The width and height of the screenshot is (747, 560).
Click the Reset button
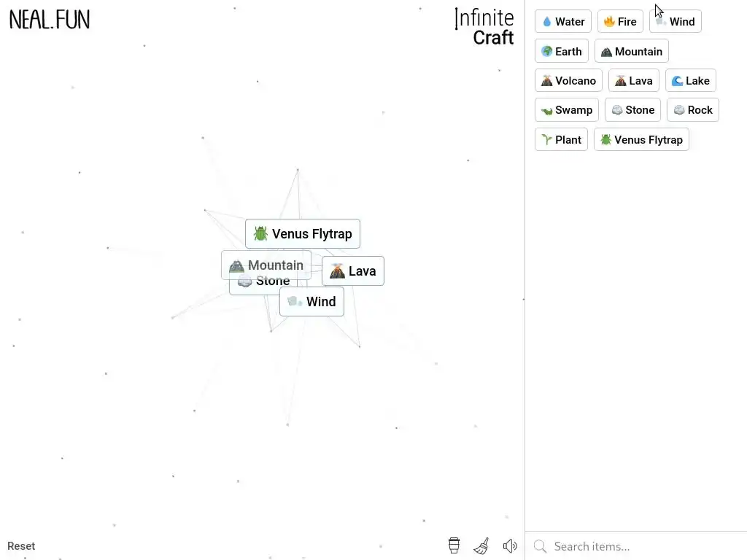21,545
